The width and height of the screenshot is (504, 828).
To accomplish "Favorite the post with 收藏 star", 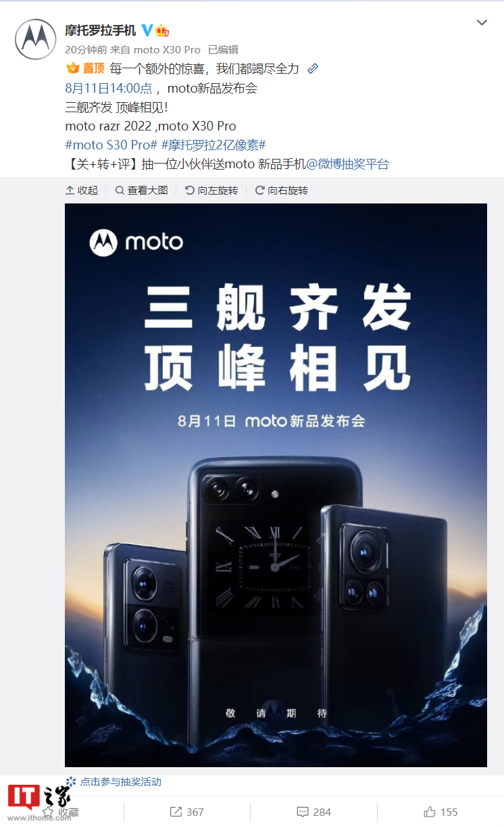I will tap(61, 812).
